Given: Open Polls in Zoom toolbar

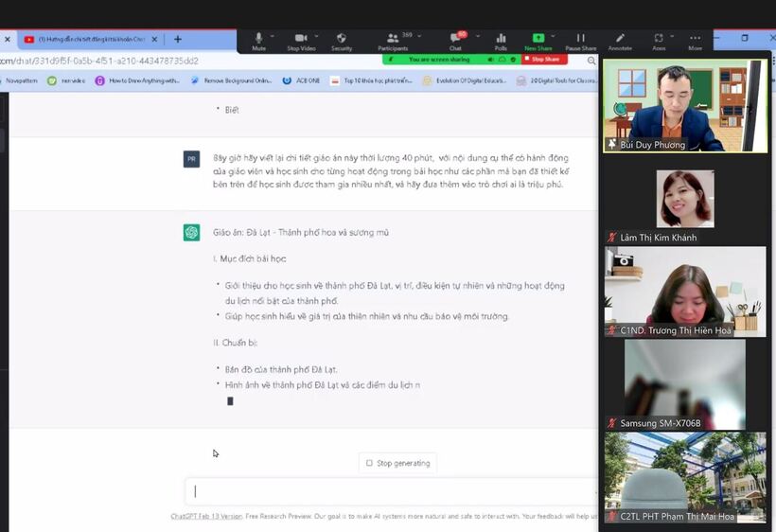Looking at the screenshot, I should point(501,39).
